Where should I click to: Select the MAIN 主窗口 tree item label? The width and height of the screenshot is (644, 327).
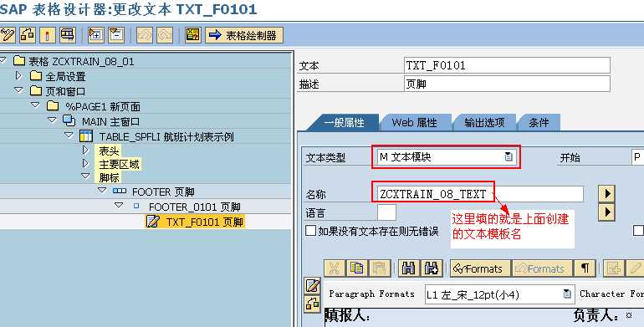(110, 122)
